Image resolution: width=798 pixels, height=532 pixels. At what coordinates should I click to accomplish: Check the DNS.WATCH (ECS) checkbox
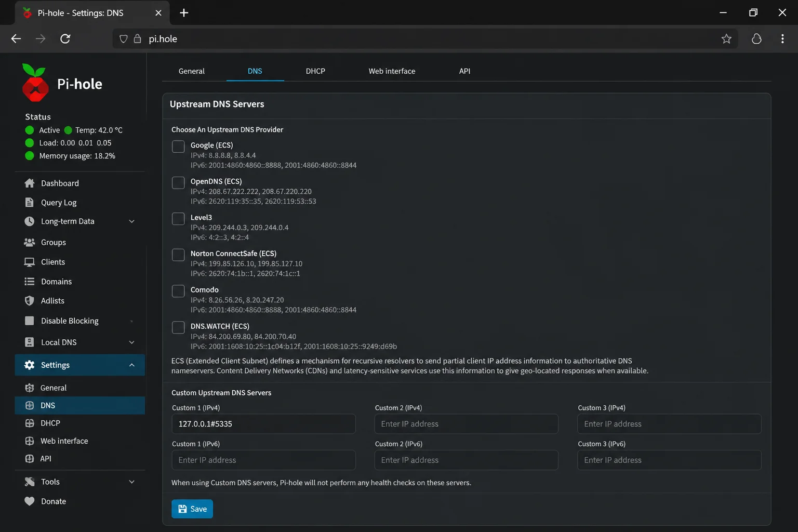tap(178, 327)
